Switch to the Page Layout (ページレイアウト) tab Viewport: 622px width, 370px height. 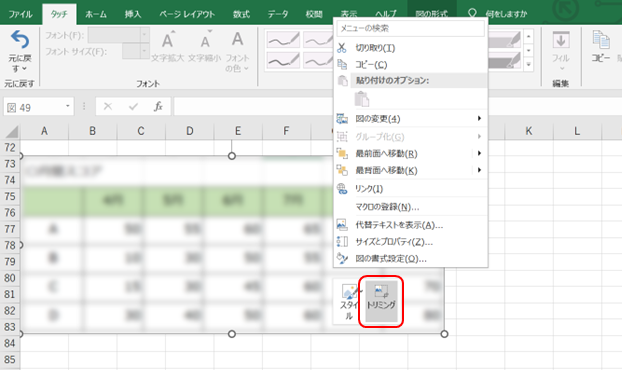click(187, 14)
